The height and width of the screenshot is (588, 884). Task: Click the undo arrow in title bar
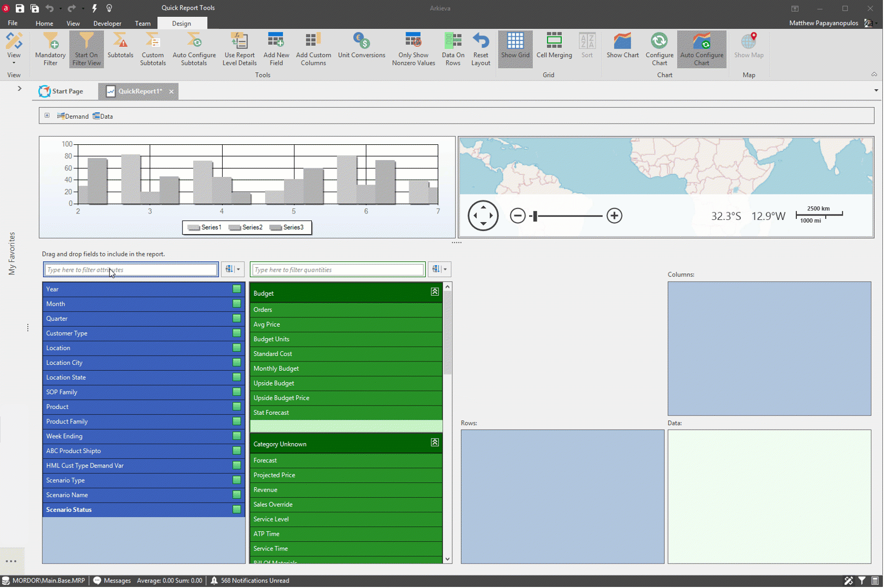(x=50, y=8)
